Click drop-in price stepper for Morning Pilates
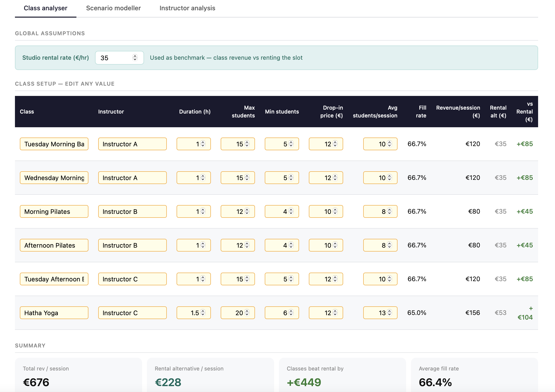 335,211
